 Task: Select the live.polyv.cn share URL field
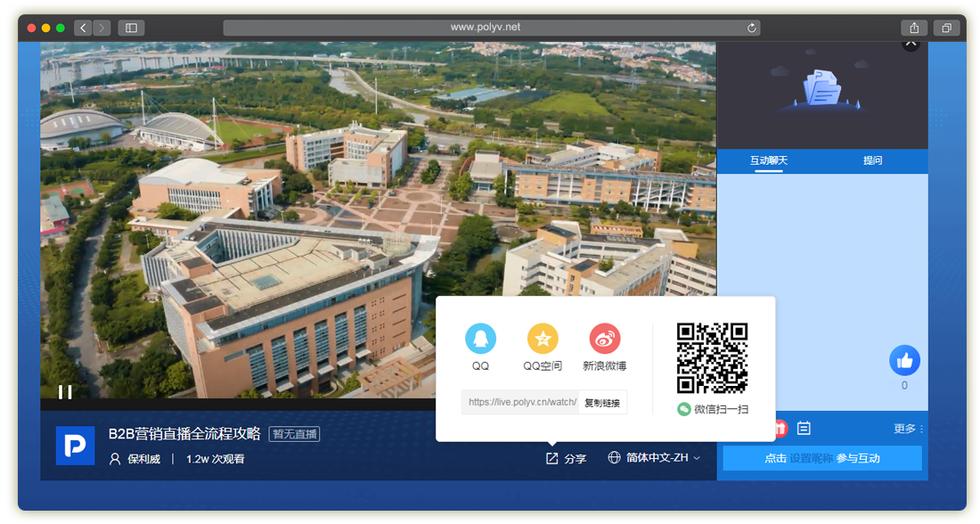(520, 403)
